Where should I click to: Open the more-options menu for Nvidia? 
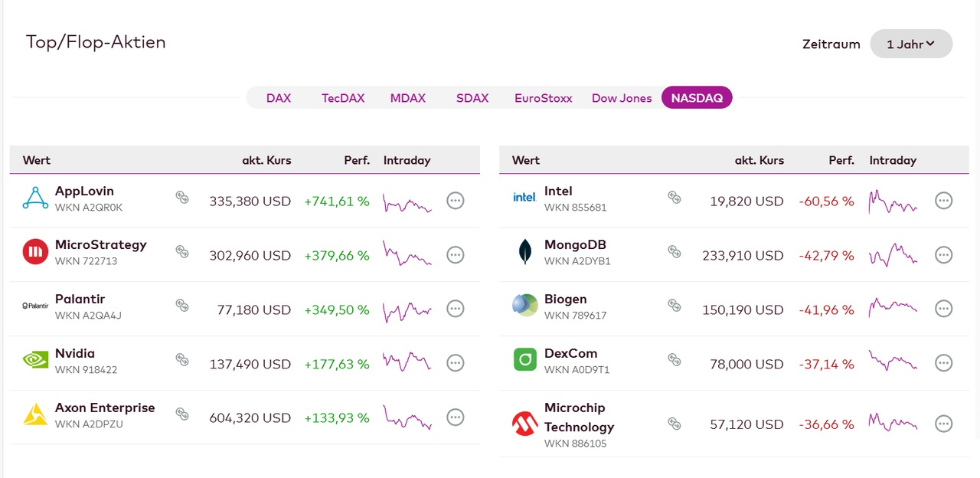[x=456, y=363]
